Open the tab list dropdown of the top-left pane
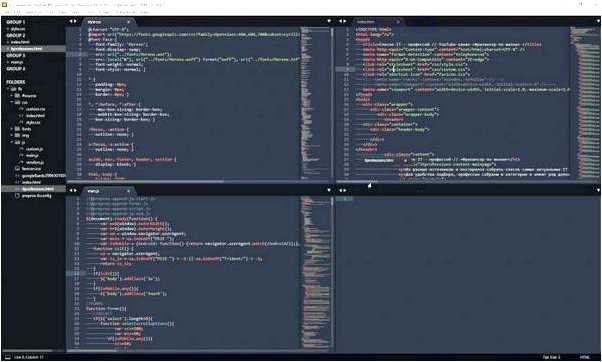This screenshot has width=602, height=362. pos(329,21)
